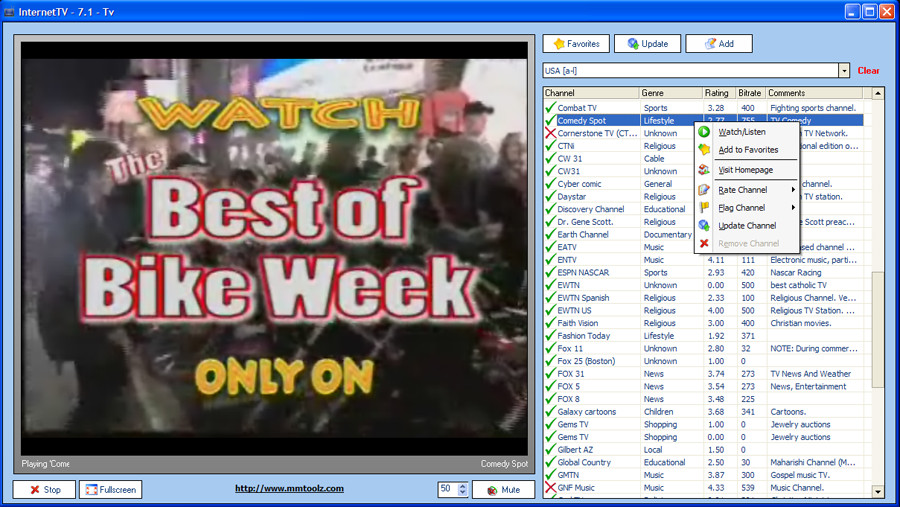900x507 pixels.
Task: Switch video to Fullscreen
Action: [x=110, y=490]
